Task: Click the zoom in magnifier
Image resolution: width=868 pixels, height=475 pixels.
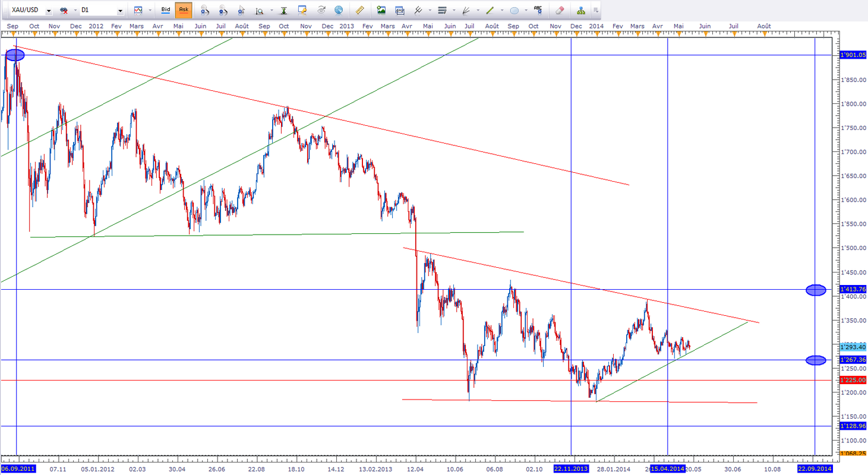Action: (205, 10)
